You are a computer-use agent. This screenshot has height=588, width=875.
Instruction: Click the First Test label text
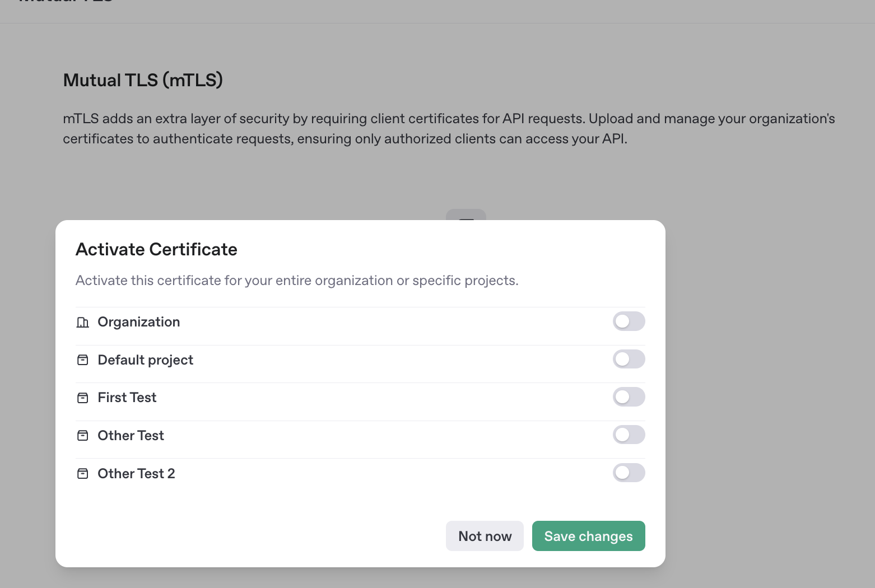(x=127, y=398)
